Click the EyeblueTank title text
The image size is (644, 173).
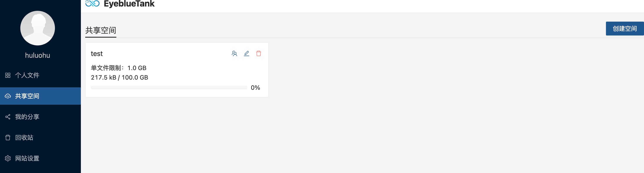129,4
